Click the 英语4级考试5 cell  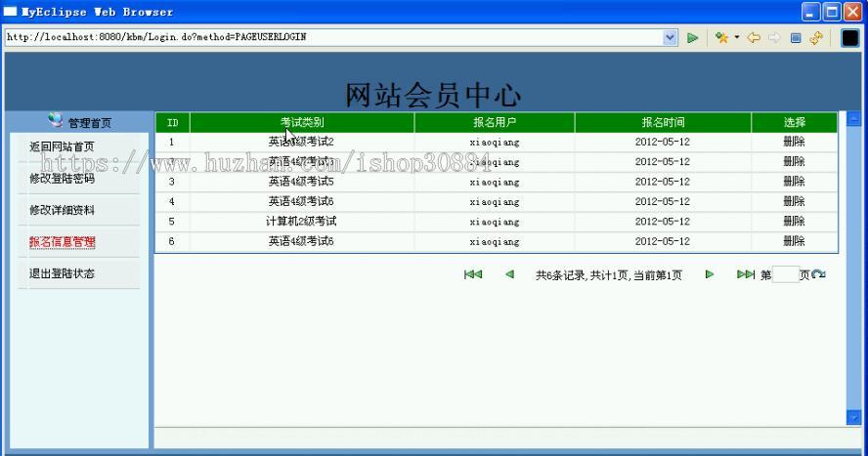click(301, 182)
